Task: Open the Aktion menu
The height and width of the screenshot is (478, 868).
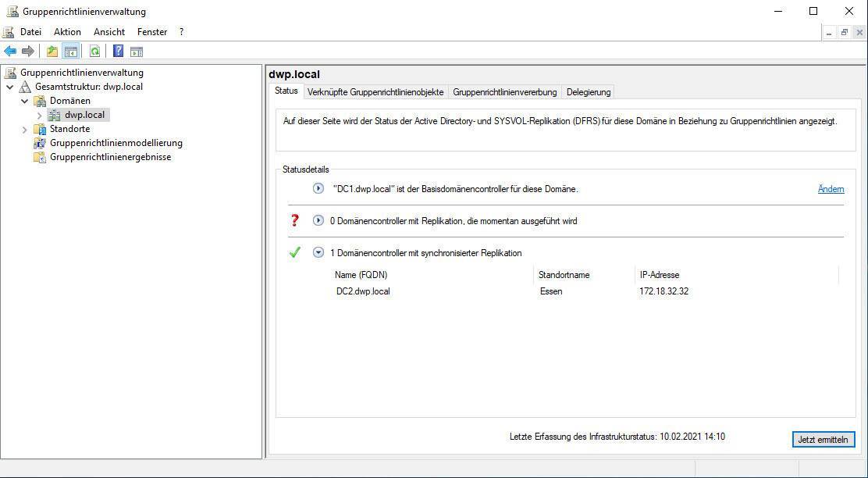Action: point(67,32)
